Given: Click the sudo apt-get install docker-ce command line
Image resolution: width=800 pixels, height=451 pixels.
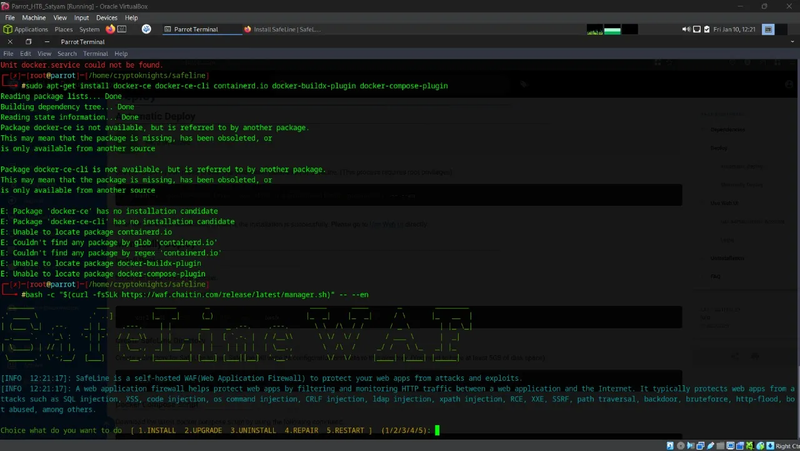Looking at the screenshot, I should click(x=236, y=86).
